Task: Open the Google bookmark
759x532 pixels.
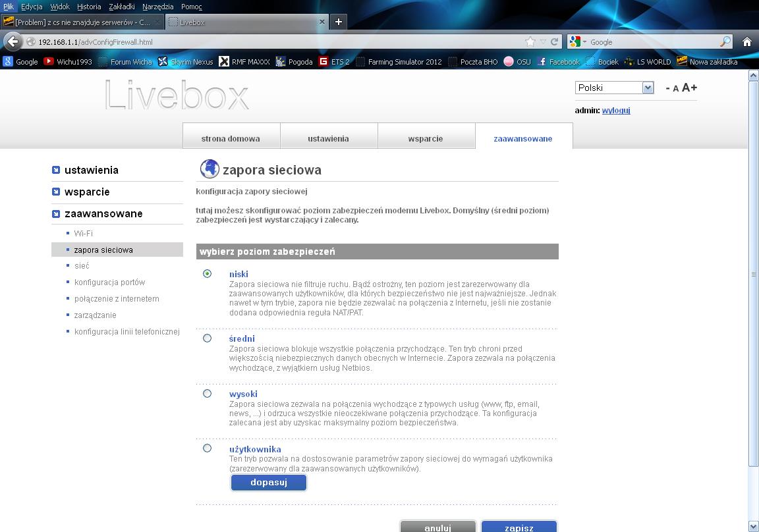Action: [20, 61]
